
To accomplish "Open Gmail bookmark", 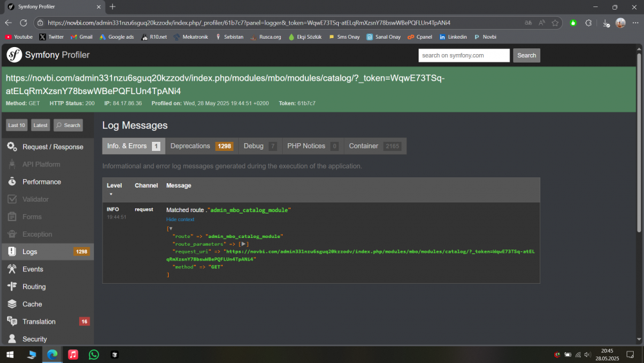I will pyautogui.click(x=81, y=37).
